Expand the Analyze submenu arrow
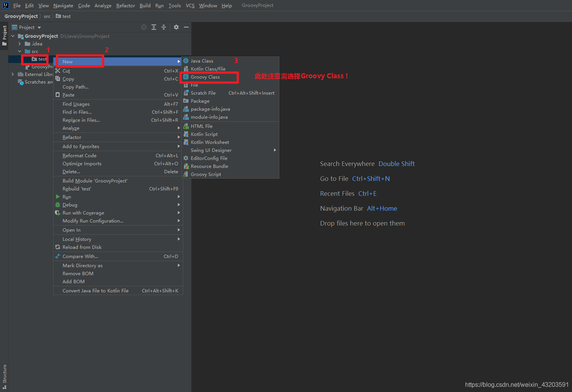The height and width of the screenshot is (392, 572). coord(179,128)
